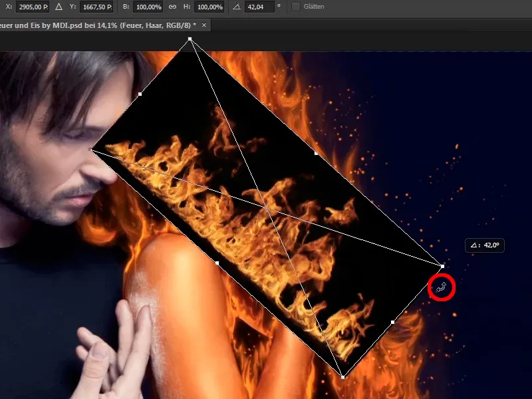Click the X position field showing 2905,00
The width and height of the screenshot is (532, 399).
32,7
